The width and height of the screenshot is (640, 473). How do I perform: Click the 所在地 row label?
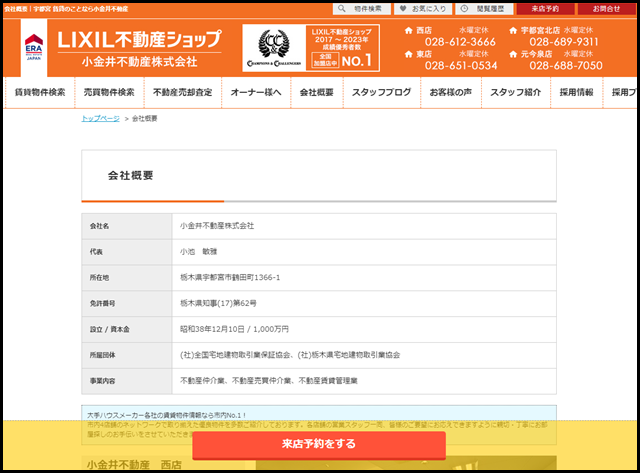point(99,278)
